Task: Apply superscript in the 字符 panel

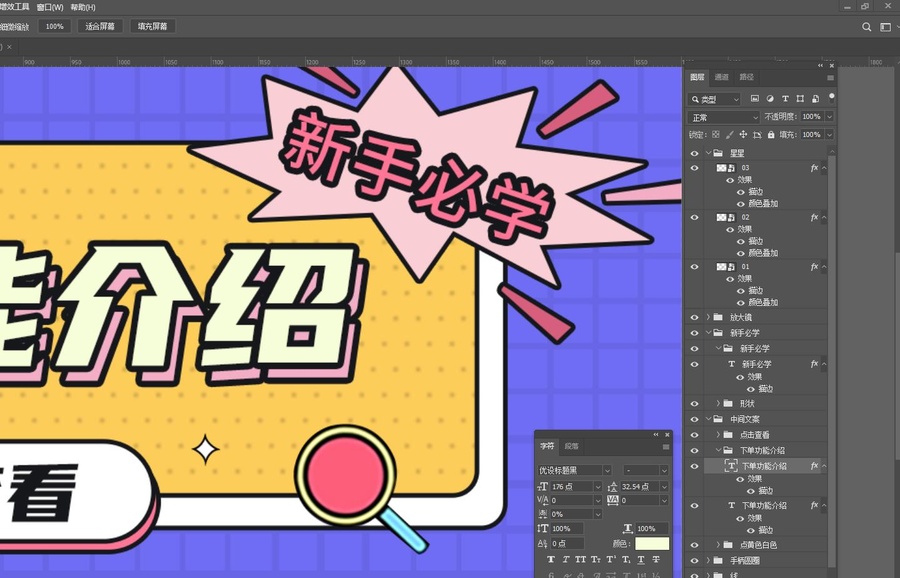Action: click(x=611, y=559)
